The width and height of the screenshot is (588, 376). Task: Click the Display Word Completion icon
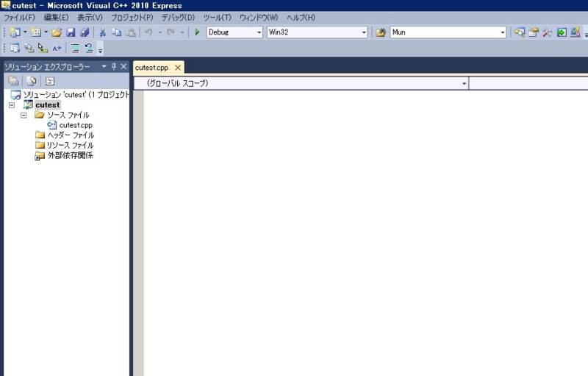coord(57,48)
